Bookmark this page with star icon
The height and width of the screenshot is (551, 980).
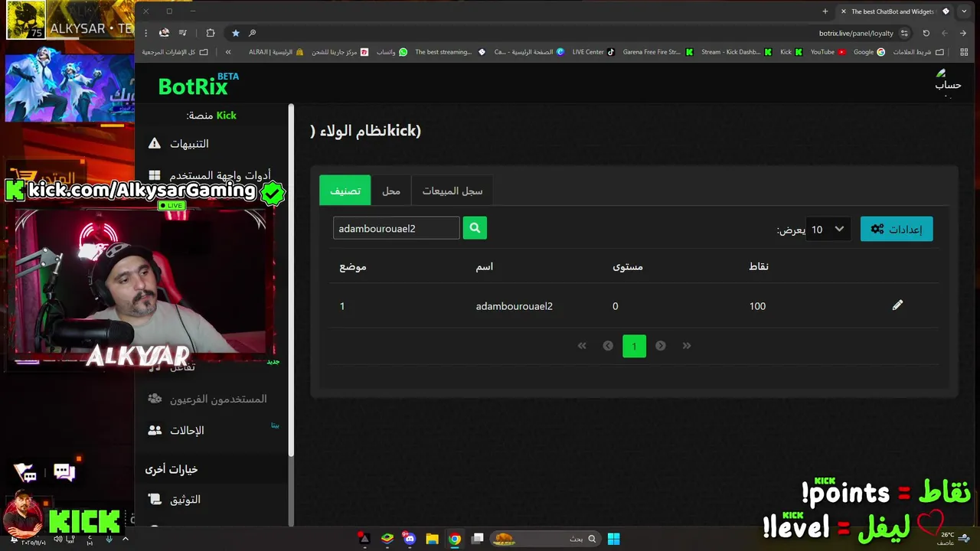(x=235, y=33)
